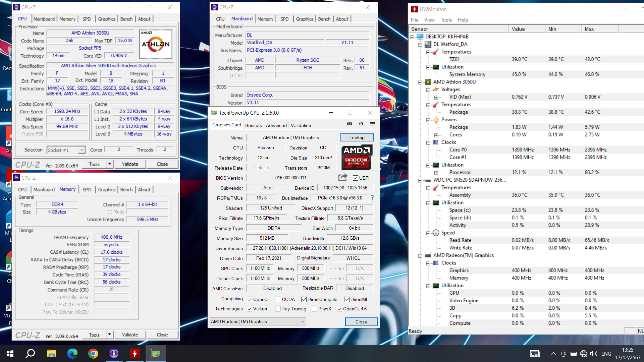The image size is (644, 362).
Task: Open taskbar search magnifier
Action: 31,354
